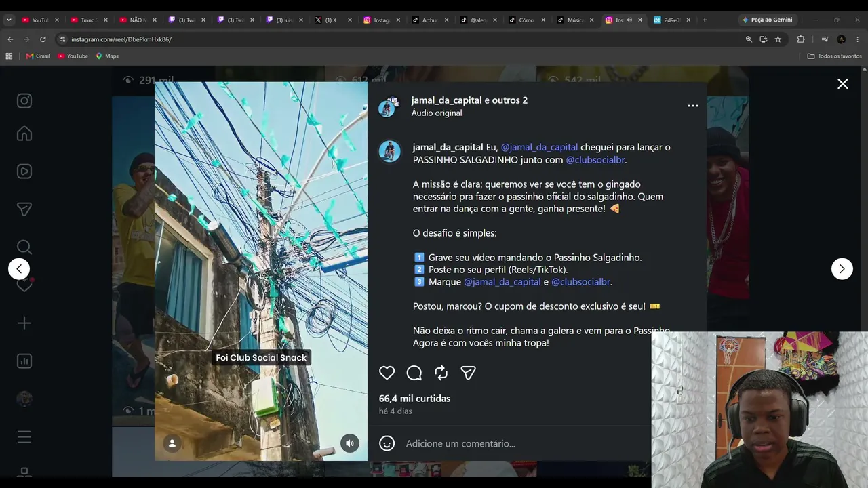Show tagged people on the reel

tap(172, 443)
